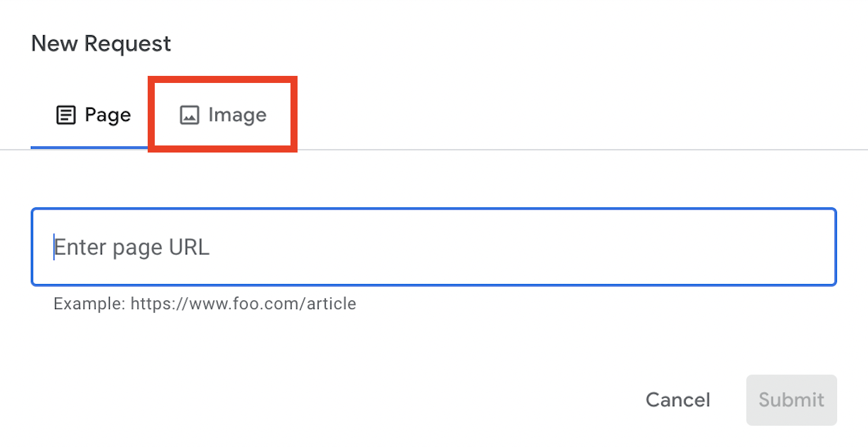Viewport: 868px width, 447px height.
Task: Click https://www.foo.com/article in the example hint
Action: pos(243,304)
